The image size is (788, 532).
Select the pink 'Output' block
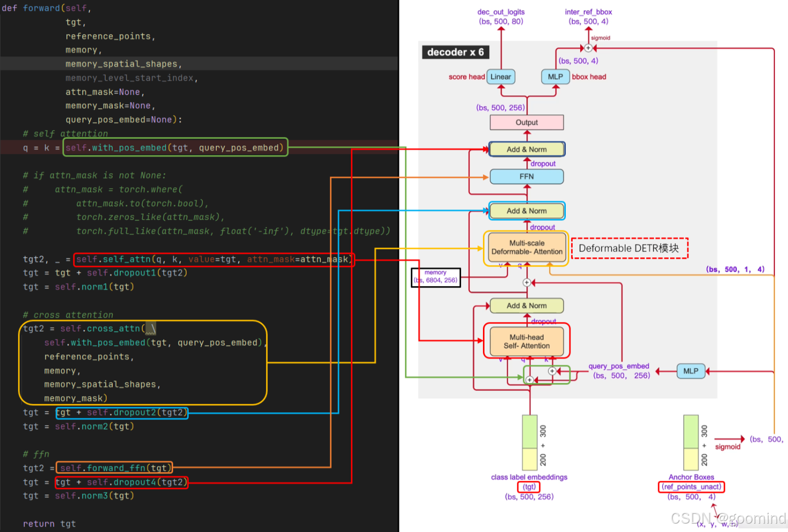527,122
